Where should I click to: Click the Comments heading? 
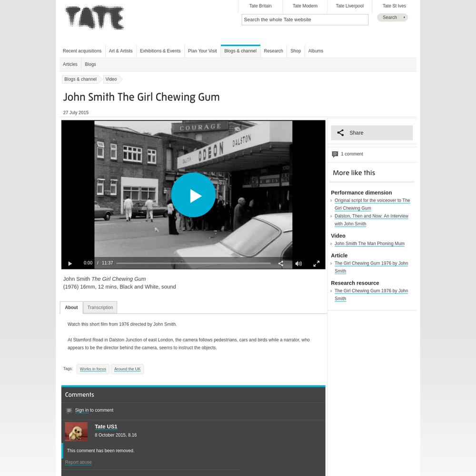click(x=79, y=395)
